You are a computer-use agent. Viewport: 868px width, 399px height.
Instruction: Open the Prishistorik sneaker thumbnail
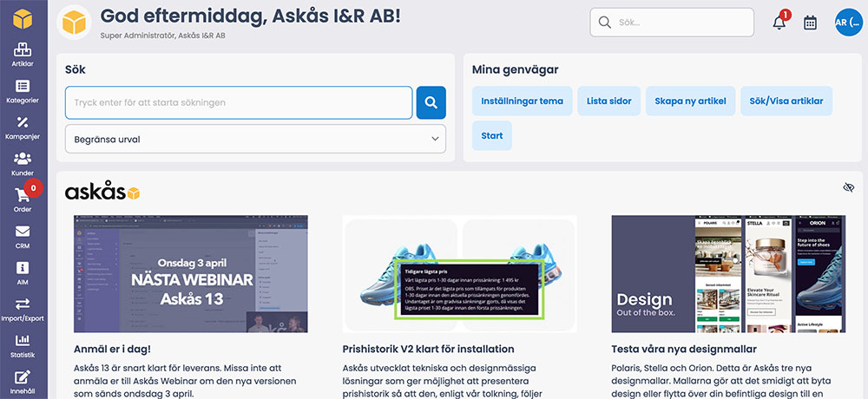(459, 274)
